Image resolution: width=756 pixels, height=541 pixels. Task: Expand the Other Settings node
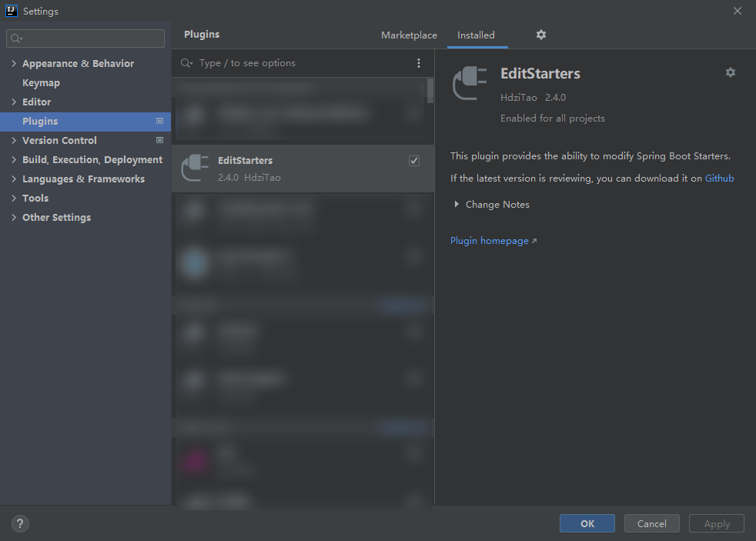pos(14,217)
